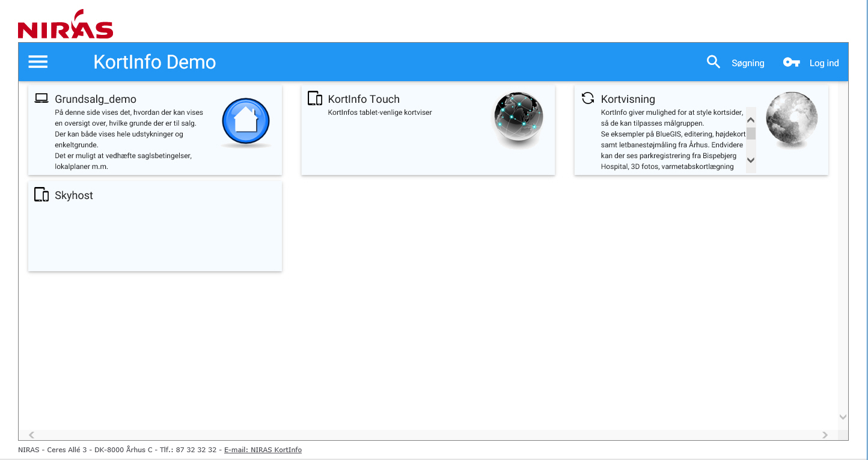Click the NIRAS logo
The image size is (868, 460).
[66, 25]
